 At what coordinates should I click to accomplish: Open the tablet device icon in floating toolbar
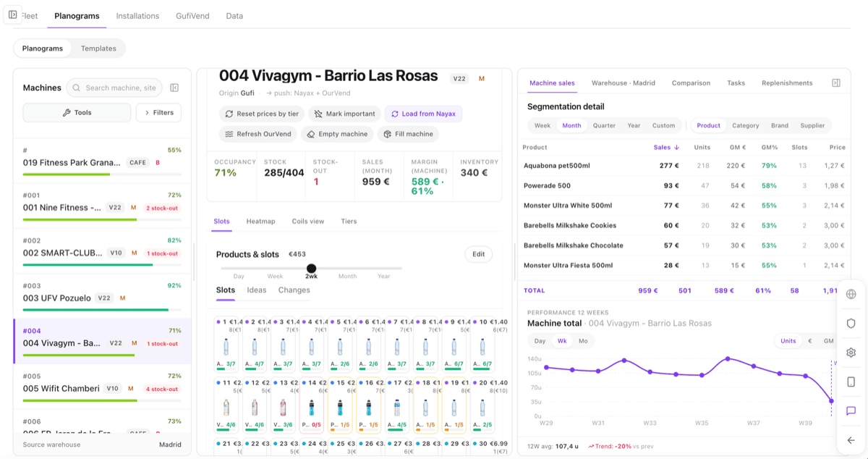(x=851, y=382)
